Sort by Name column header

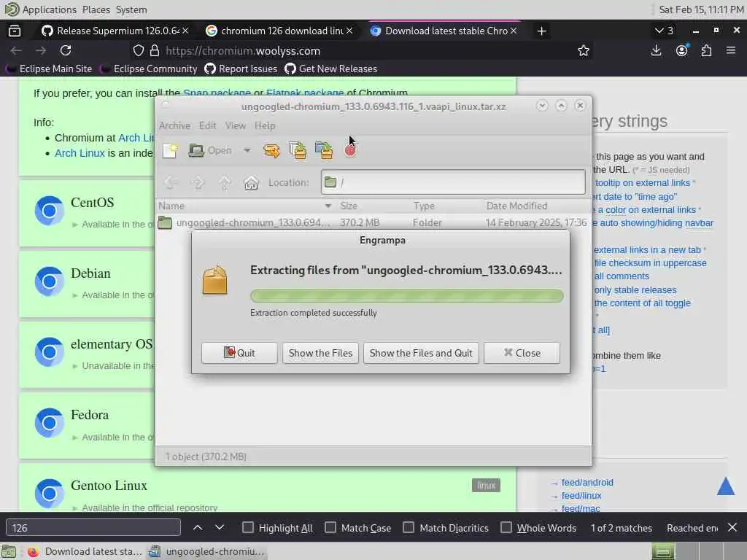coord(245,206)
